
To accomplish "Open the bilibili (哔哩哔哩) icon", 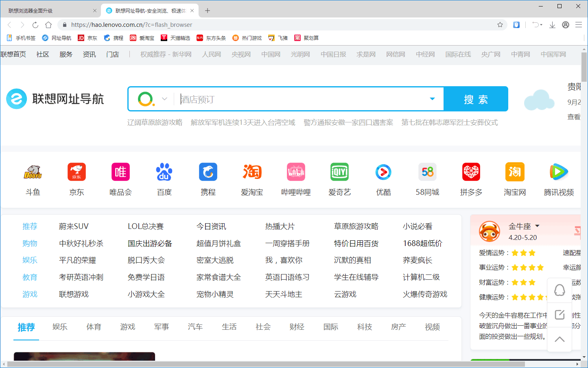I will click(x=296, y=172).
